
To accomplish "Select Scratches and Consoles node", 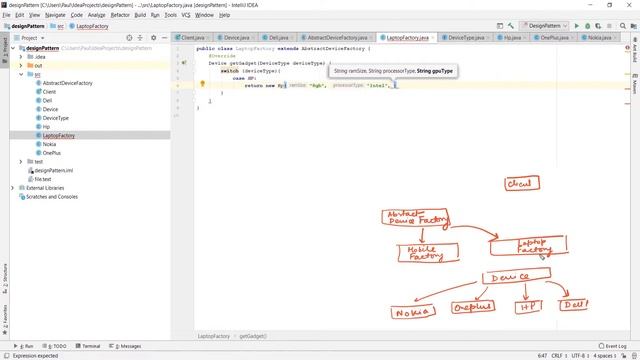I will click(52, 197).
